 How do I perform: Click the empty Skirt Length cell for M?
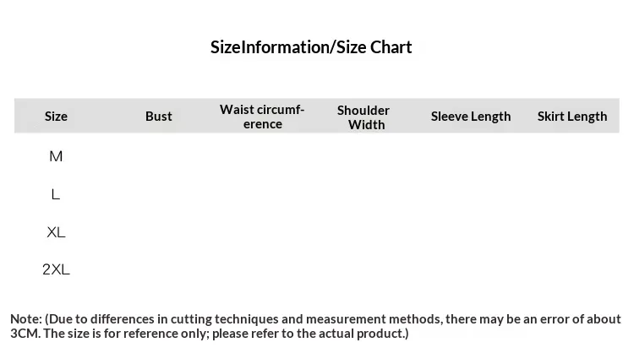[572, 156]
